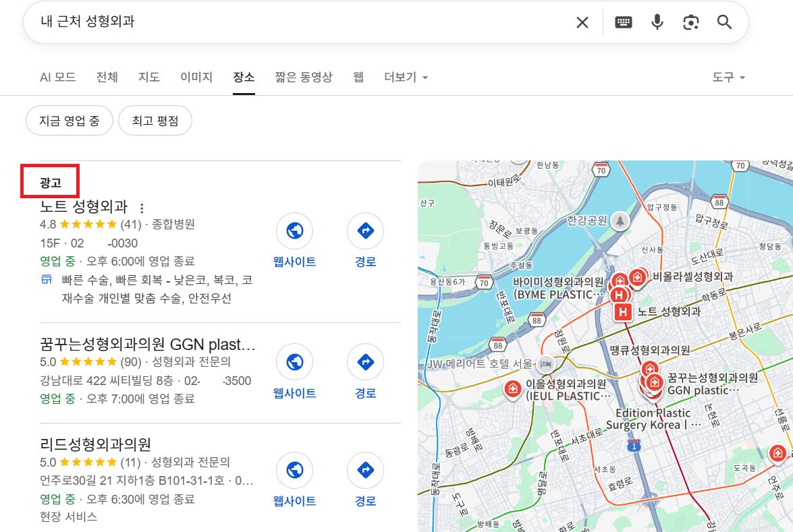
Task: Select the 비올라셀성형외과 map pin
Action: [x=638, y=277]
